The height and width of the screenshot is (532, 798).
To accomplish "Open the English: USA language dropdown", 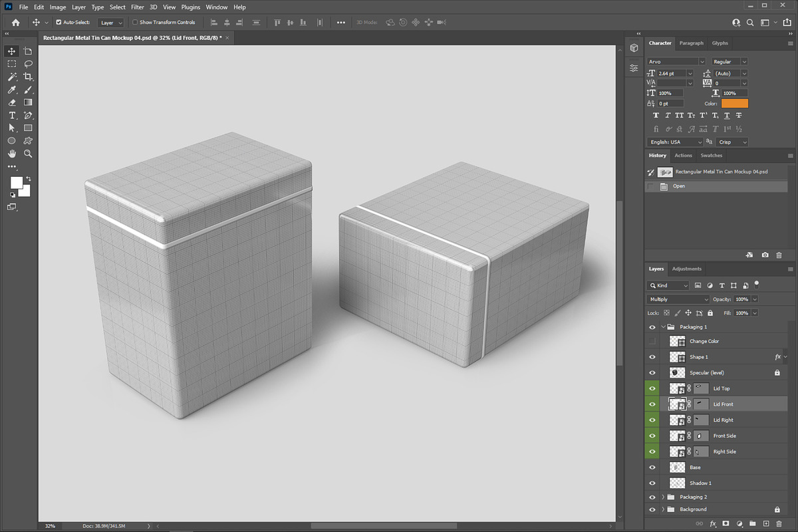I will click(675, 142).
